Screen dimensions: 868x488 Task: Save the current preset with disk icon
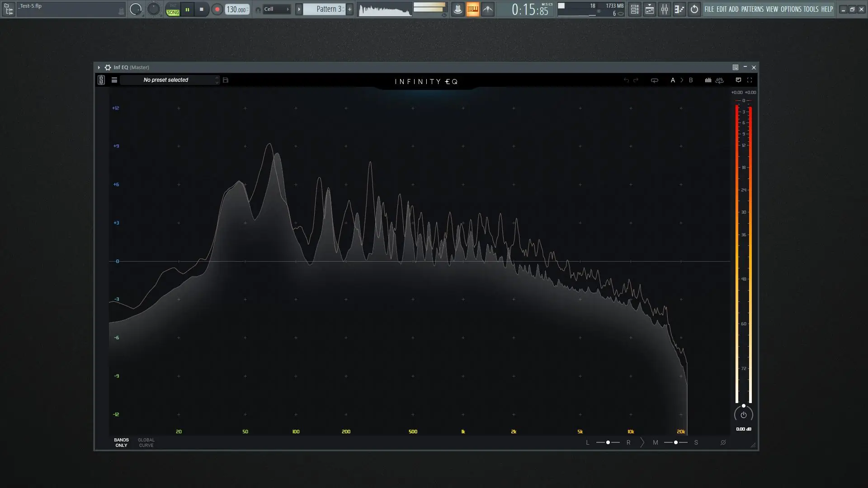(x=226, y=80)
